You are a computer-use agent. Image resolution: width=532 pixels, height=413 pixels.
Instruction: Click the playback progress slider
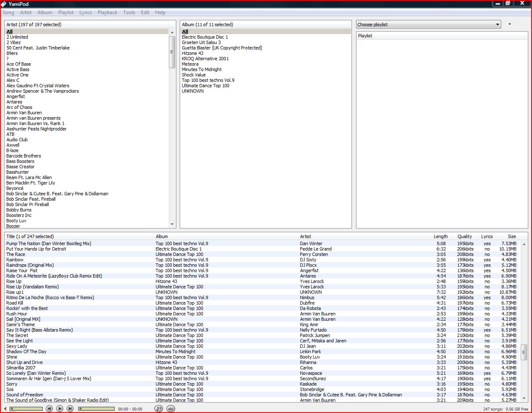tap(96, 409)
